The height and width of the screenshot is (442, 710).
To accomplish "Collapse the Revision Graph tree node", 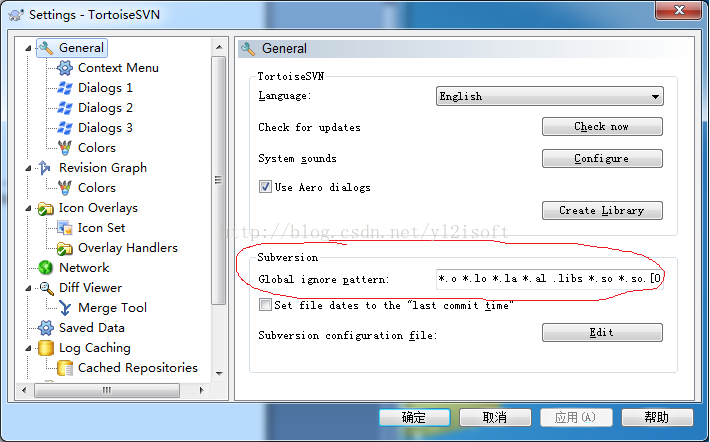I will click(28, 168).
